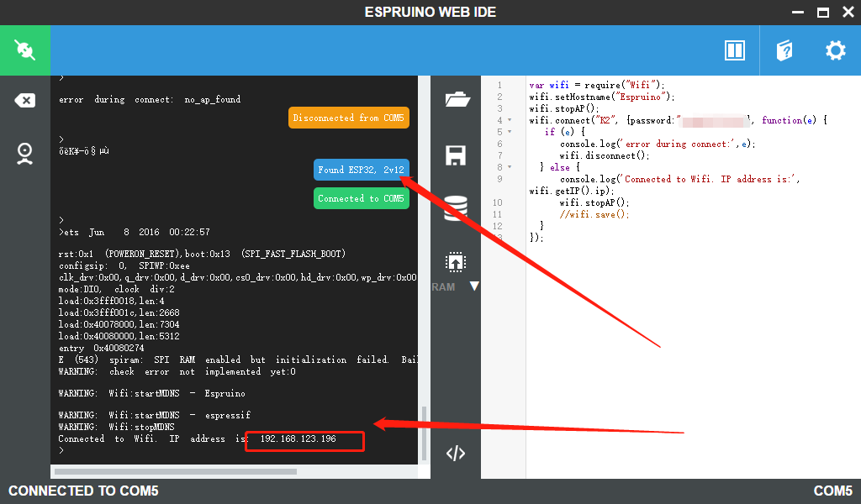This screenshot has width=861, height=504.
Task: Collapse the code fold arrow on line 5
Action: [x=510, y=132]
